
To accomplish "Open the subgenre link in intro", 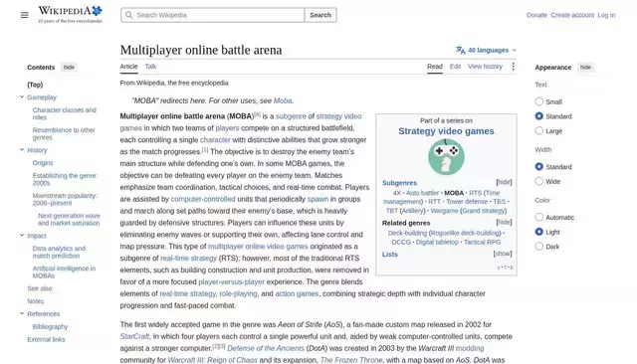I will click(291, 116).
